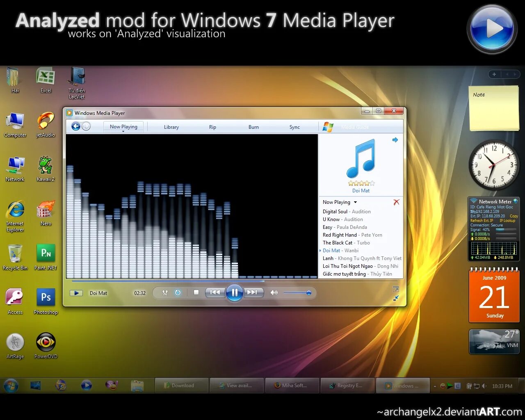Open the Now Playing tab
Image resolution: width=525 pixels, height=420 pixels.
[123, 127]
